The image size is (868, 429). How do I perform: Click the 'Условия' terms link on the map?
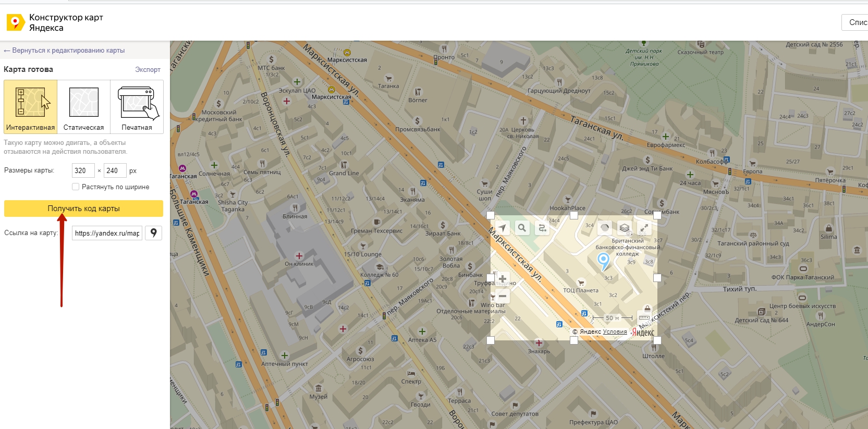615,332
